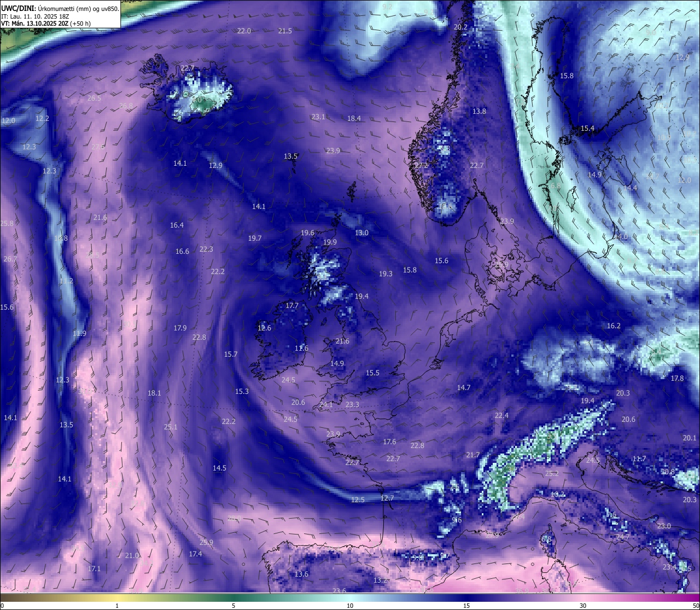This screenshot has height=610, width=700.
Task: Click the map value 16.4
Action: (x=177, y=225)
